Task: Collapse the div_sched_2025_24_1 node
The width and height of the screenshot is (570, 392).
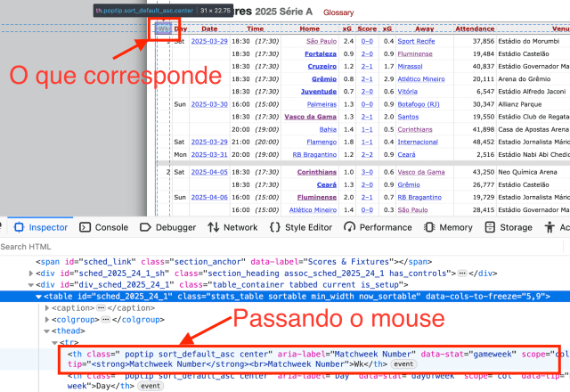Action: click(x=31, y=285)
